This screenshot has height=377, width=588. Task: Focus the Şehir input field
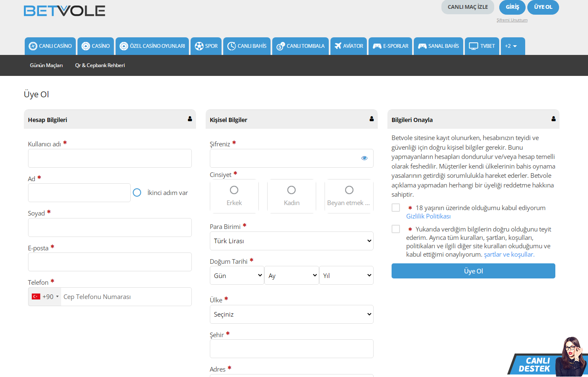click(x=291, y=348)
